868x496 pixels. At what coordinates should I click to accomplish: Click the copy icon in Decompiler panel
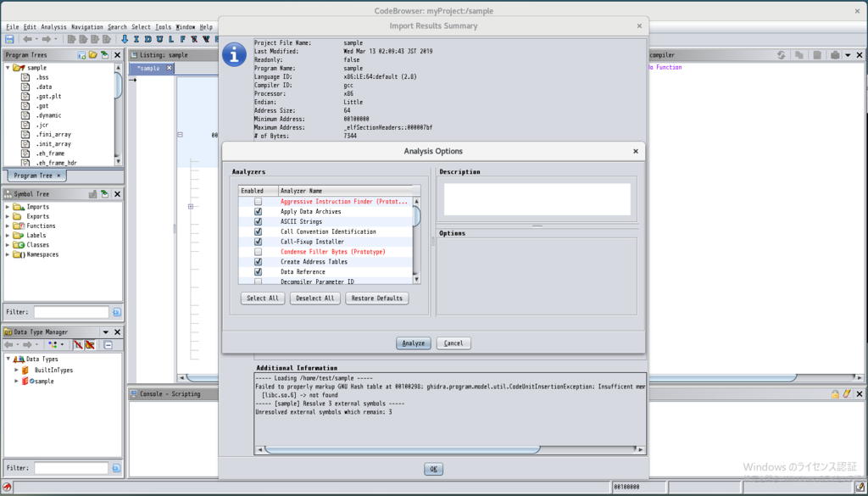pos(798,55)
